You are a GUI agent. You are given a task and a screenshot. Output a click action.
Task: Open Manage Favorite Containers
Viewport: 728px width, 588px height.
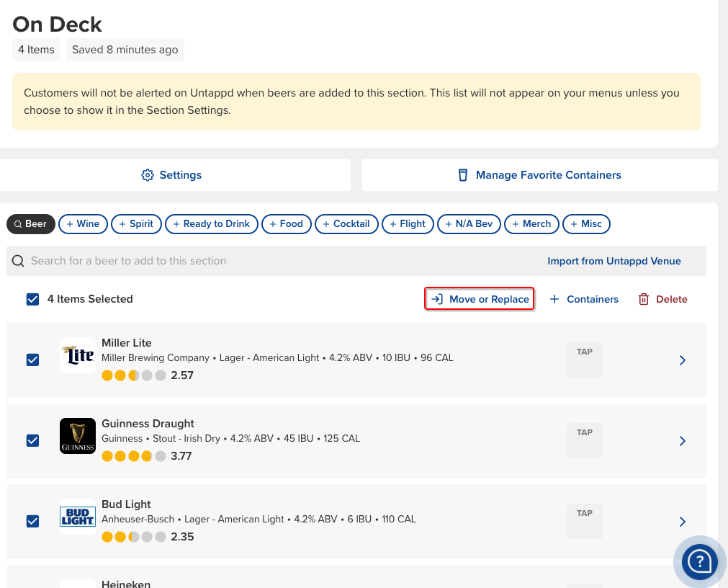[540, 175]
